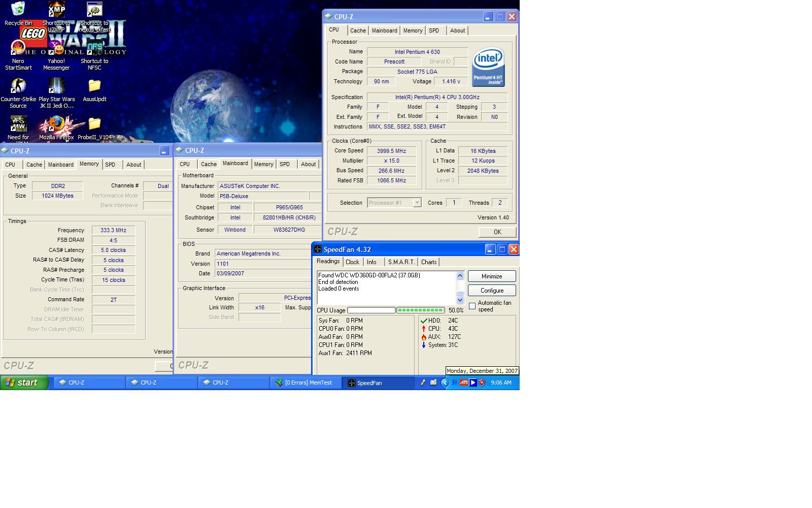The height and width of the screenshot is (508, 812).
Task: Click the W83627DHG sensor field
Action: pyautogui.click(x=288, y=230)
